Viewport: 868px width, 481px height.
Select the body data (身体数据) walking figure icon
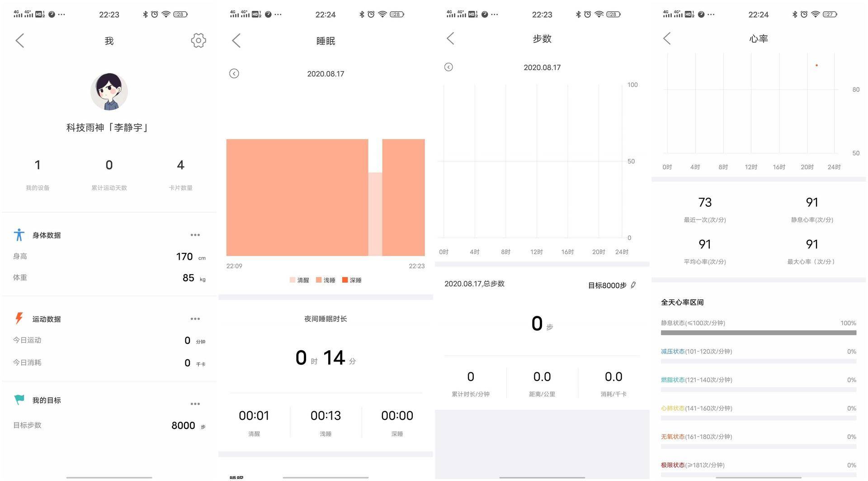click(19, 235)
